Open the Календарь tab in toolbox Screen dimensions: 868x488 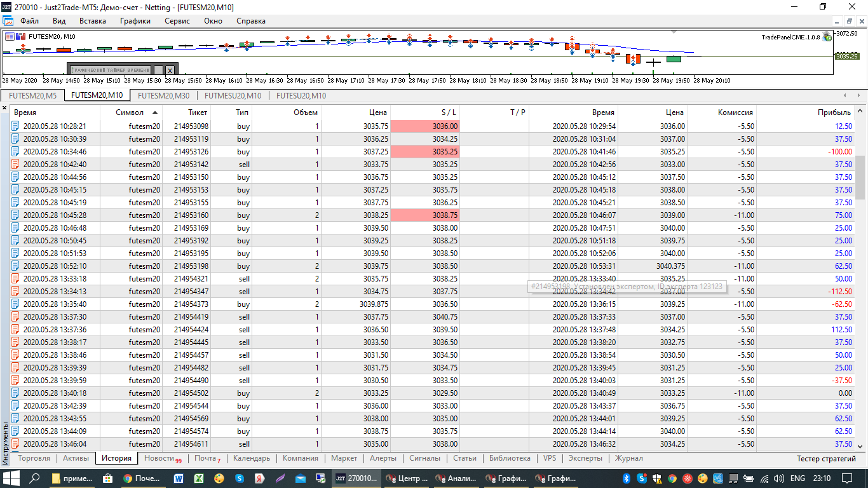(252, 458)
